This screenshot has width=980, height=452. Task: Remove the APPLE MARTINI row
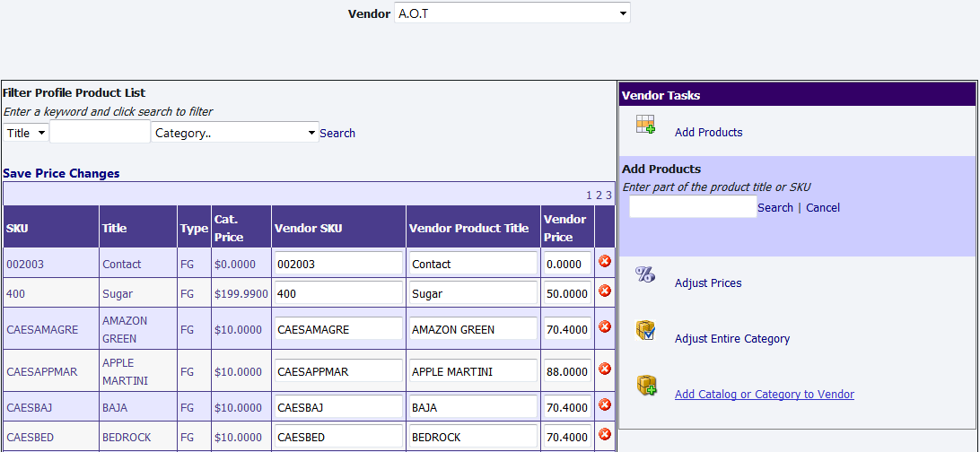point(605,369)
